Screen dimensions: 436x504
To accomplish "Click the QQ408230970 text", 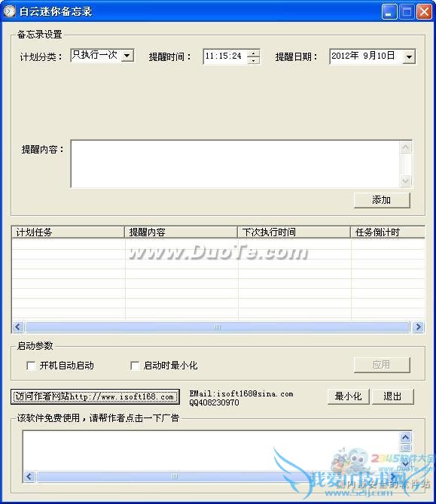I will coord(215,402).
